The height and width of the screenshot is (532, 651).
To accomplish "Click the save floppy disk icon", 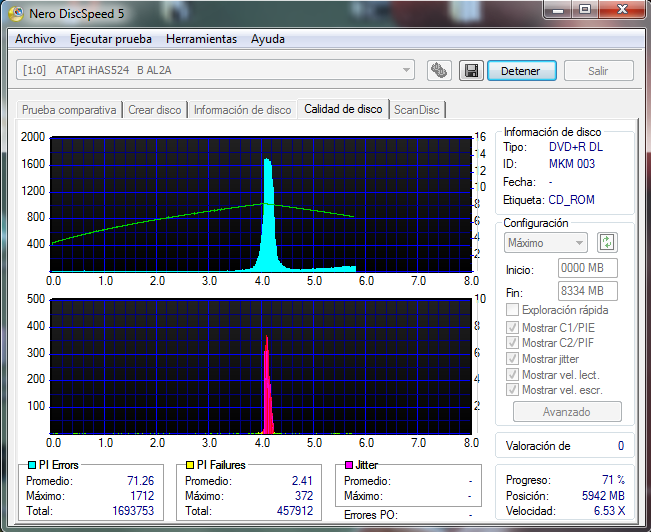I will click(470, 71).
